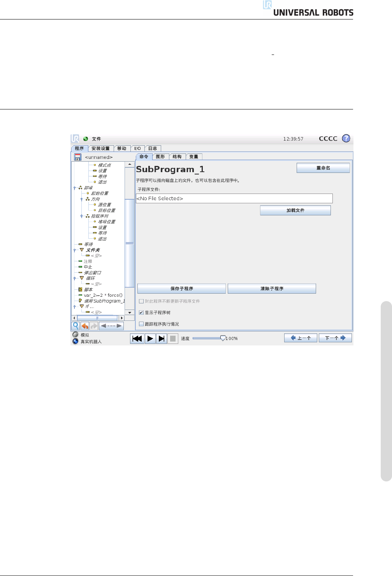Click the yellow dash icon of 弹出窗口
Screen dimensions: 392x576
point(81,273)
